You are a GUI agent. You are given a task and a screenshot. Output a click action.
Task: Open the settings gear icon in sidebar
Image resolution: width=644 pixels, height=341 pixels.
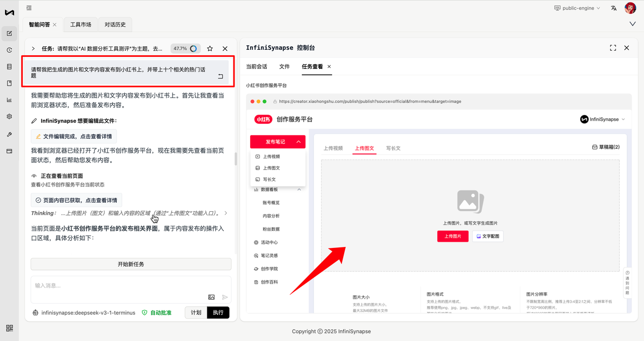pos(9,116)
